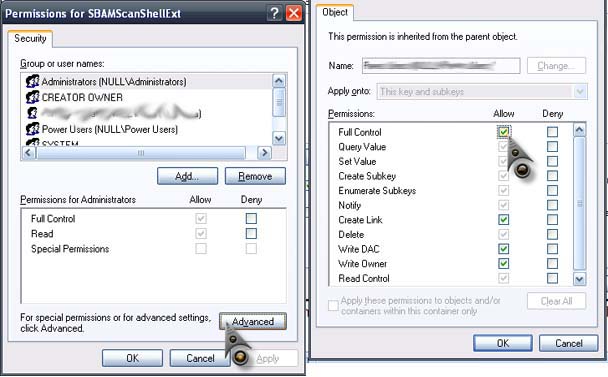Open the Apply onto dropdown
Image resolution: width=608 pixels, height=377 pixels.
pos(580,92)
